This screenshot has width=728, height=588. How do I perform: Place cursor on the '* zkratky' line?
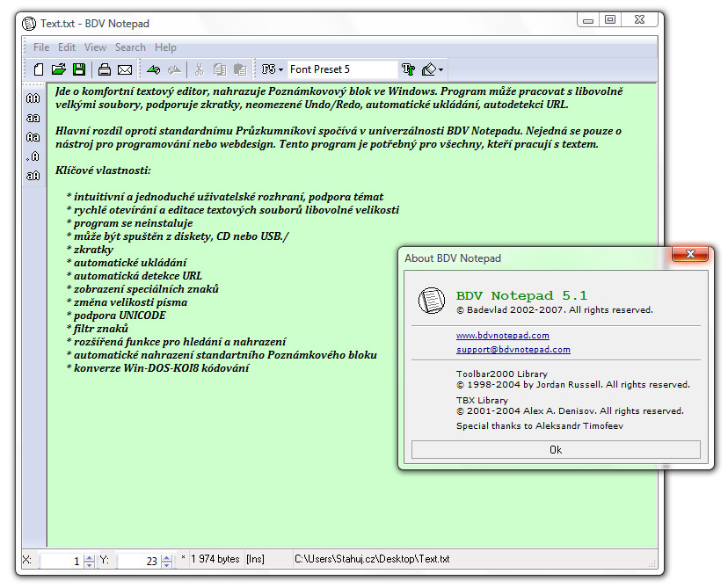tap(90, 250)
